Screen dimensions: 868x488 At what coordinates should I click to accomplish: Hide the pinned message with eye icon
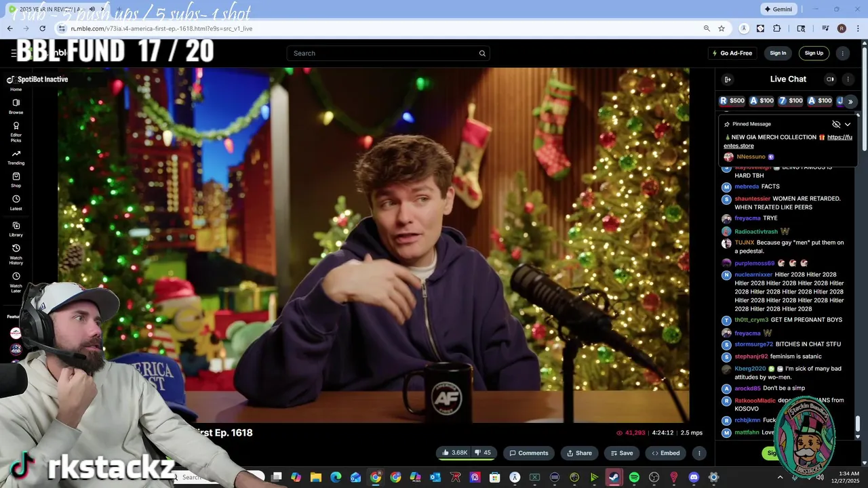coord(835,124)
